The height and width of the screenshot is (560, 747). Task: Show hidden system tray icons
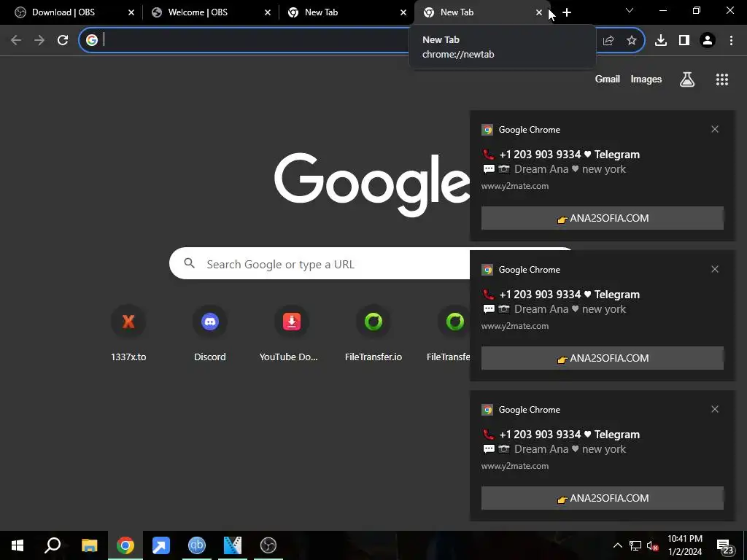(x=617, y=545)
